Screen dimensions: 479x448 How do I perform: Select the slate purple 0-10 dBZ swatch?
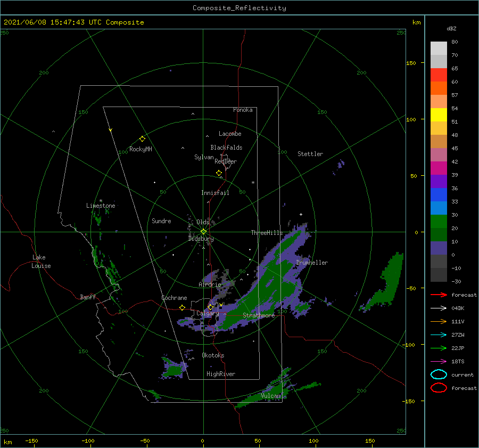[x=439, y=248]
